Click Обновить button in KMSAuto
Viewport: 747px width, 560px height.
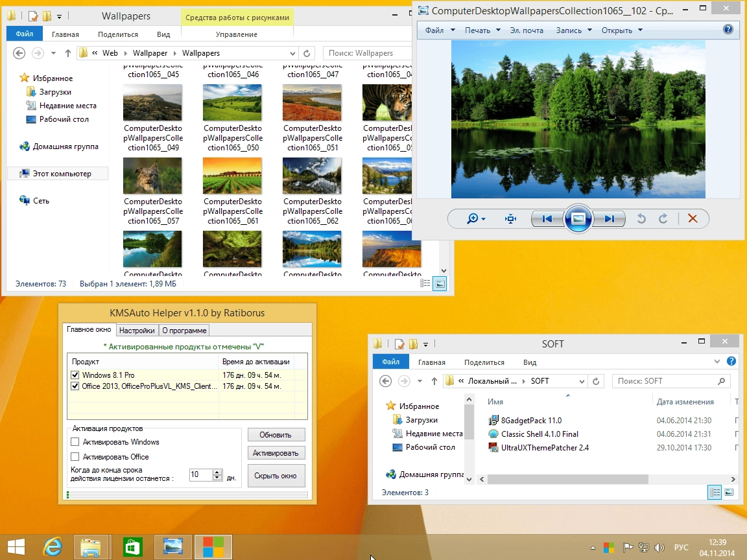point(276,434)
